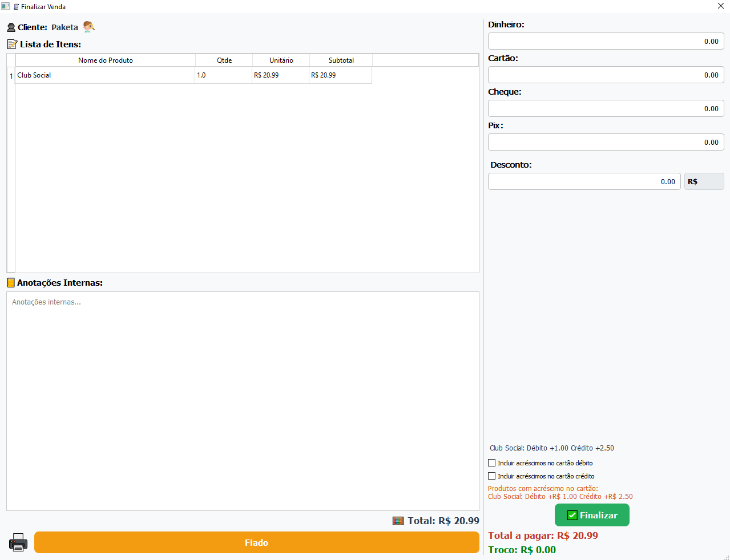Toggle the R$ discount type button
The image size is (730, 560).
coord(704,181)
